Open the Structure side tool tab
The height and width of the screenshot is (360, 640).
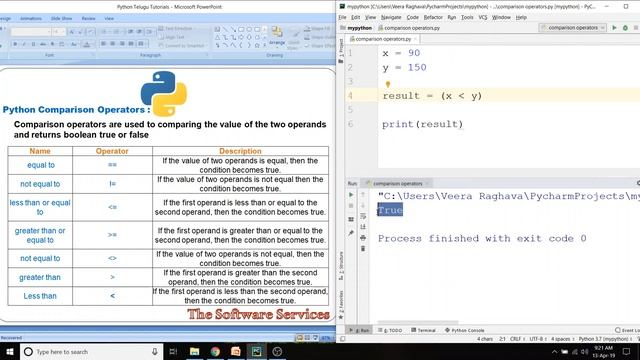[341, 265]
